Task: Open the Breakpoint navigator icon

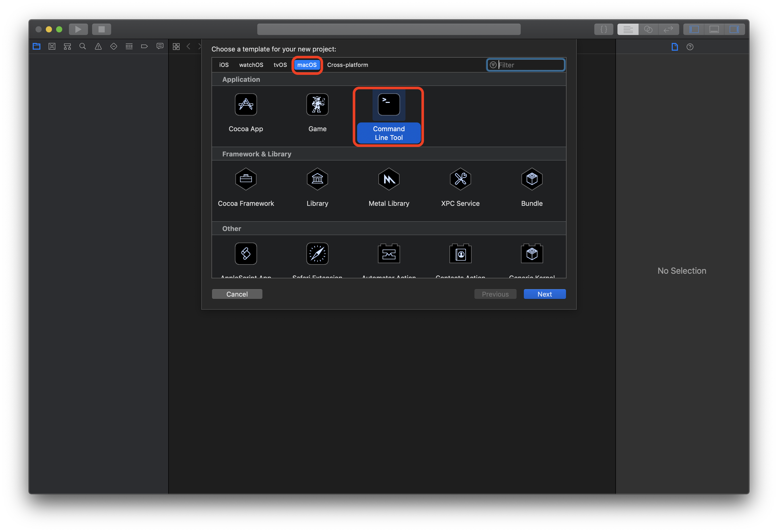Action: tap(144, 47)
